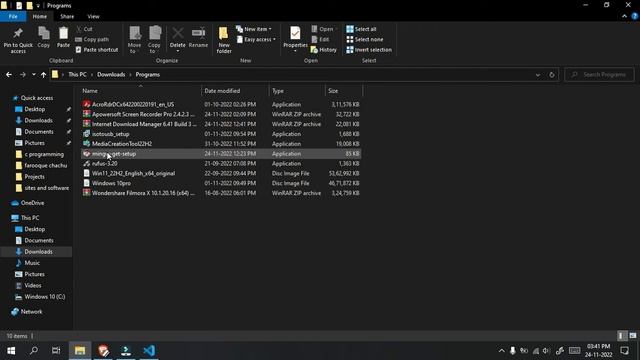The width and height of the screenshot is (640, 360).
Task: Open file Properties from ribbon
Action: point(295,40)
